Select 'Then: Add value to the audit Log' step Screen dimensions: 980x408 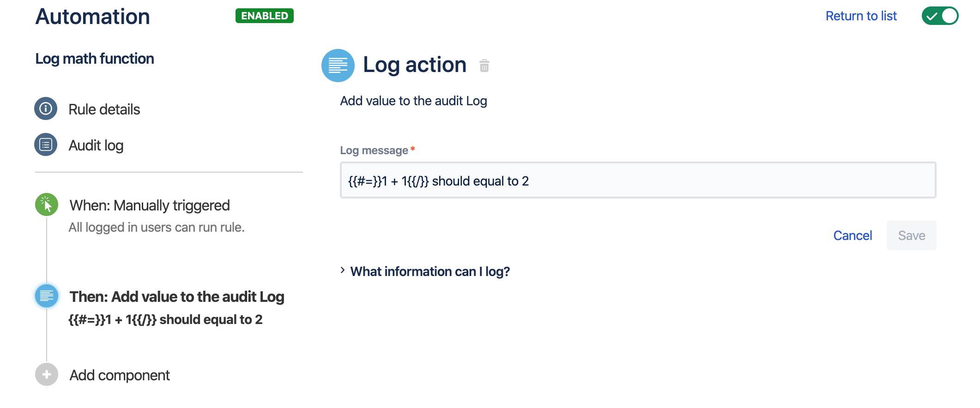(x=176, y=297)
